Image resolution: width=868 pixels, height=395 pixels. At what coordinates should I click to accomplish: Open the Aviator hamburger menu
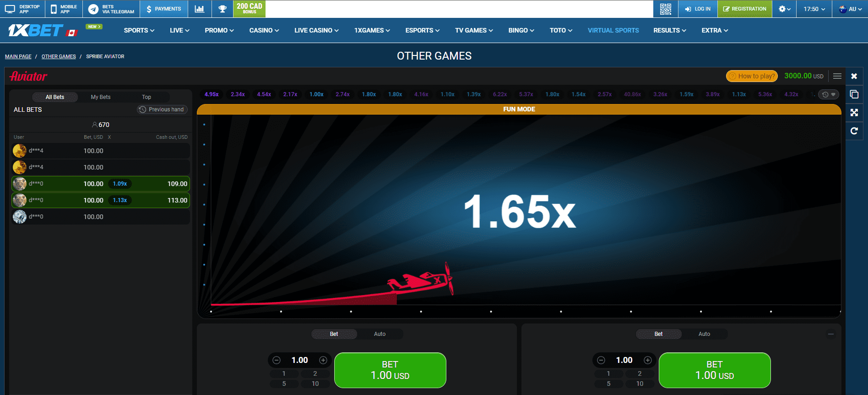(837, 76)
